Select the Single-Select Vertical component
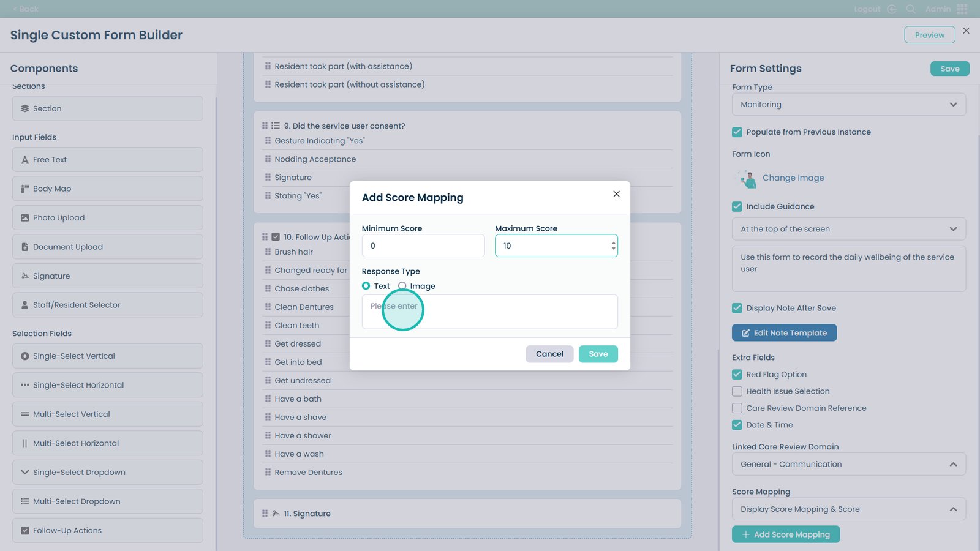Screen dimensions: 980x551 pos(108,356)
